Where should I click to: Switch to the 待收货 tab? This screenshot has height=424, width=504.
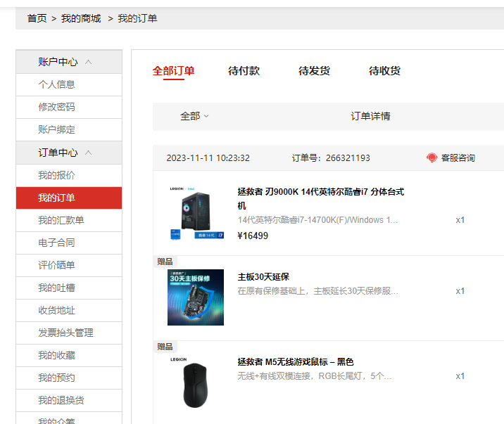[384, 71]
